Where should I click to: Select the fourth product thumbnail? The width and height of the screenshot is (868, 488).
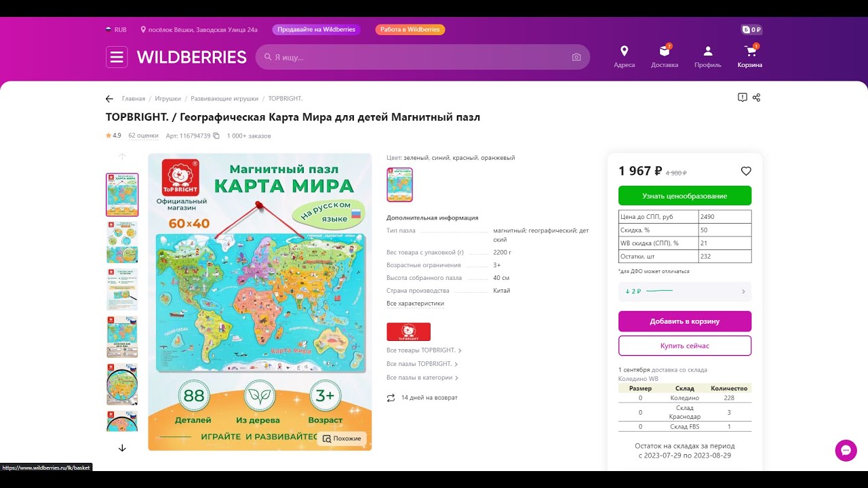pyautogui.click(x=122, y=337)
